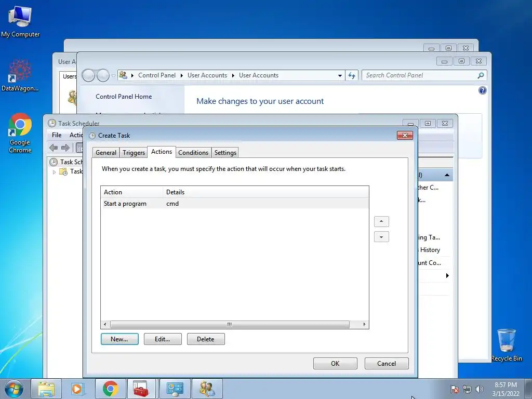Open Task Scheduler File menu

click(57, 135)
